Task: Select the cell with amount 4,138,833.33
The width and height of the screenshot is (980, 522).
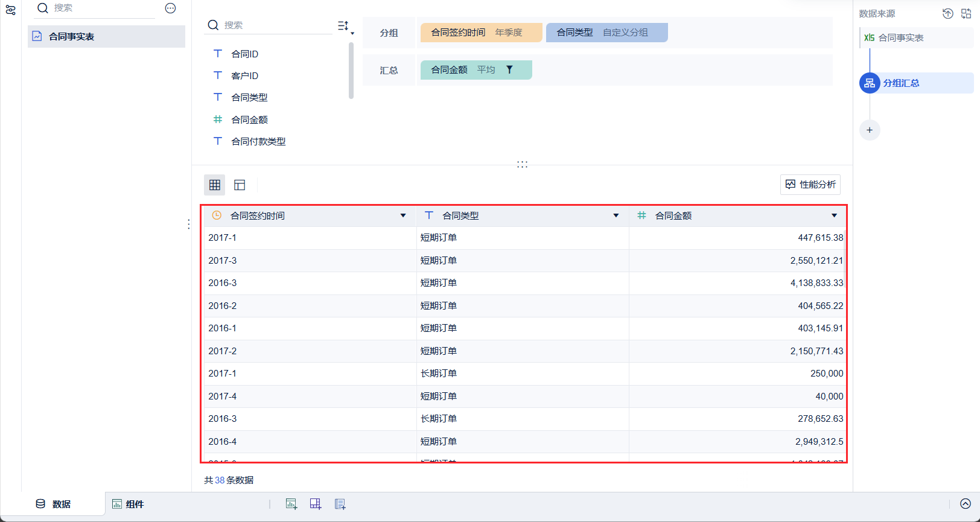Action: [x=737, y=283]
